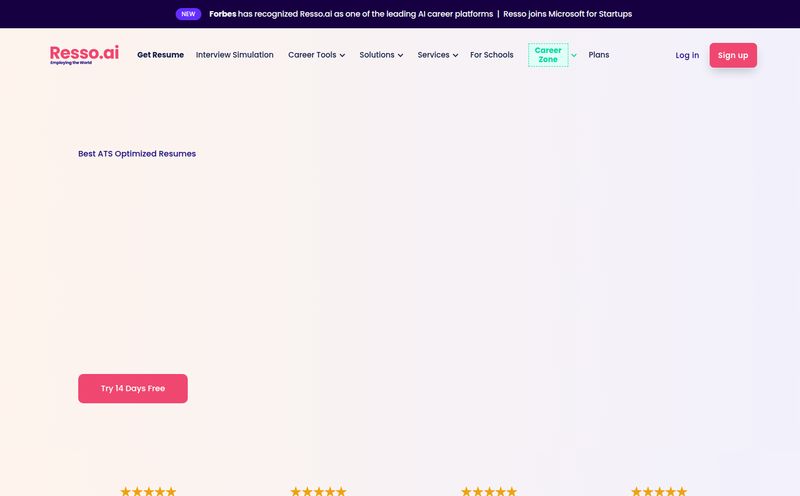Expand the Career Tools dropdown

(316, 55)
